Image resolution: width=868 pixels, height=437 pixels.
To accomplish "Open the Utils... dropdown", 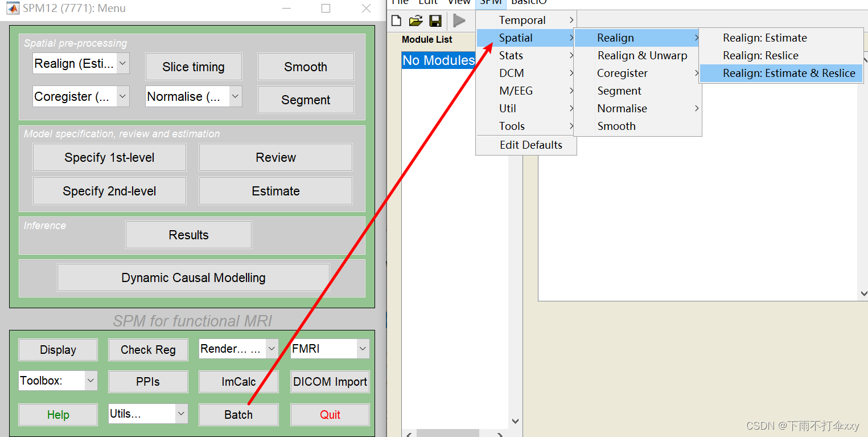I will click(148, 414).
